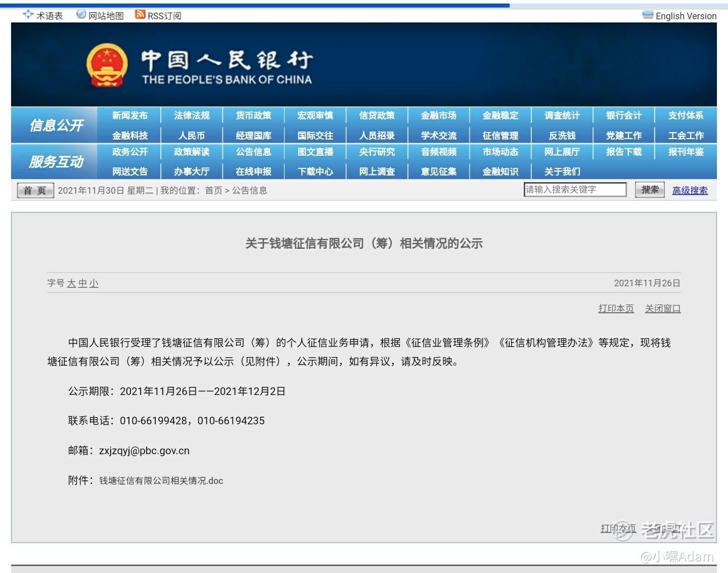Click the email address zxjzqyj@pbc.gov.cn
728x573 pixels.
pyautogui.click(x=144, y=451)
